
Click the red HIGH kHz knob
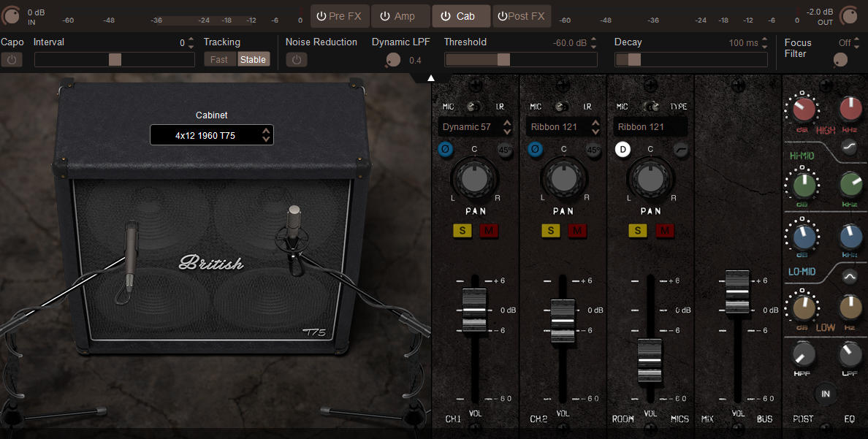click(x=851, y=109)
